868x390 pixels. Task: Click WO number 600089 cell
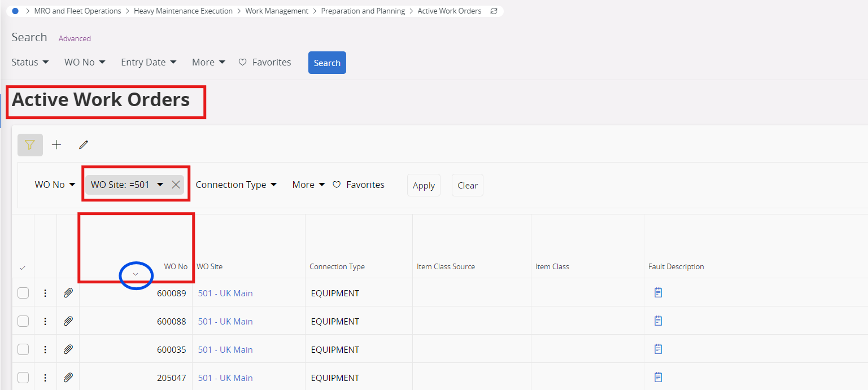point(172,293)
